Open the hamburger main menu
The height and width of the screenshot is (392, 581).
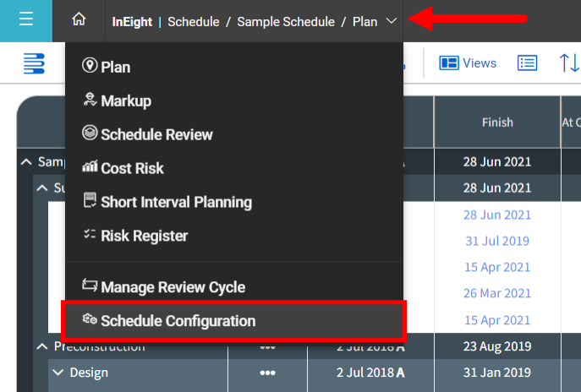(25, 20)
